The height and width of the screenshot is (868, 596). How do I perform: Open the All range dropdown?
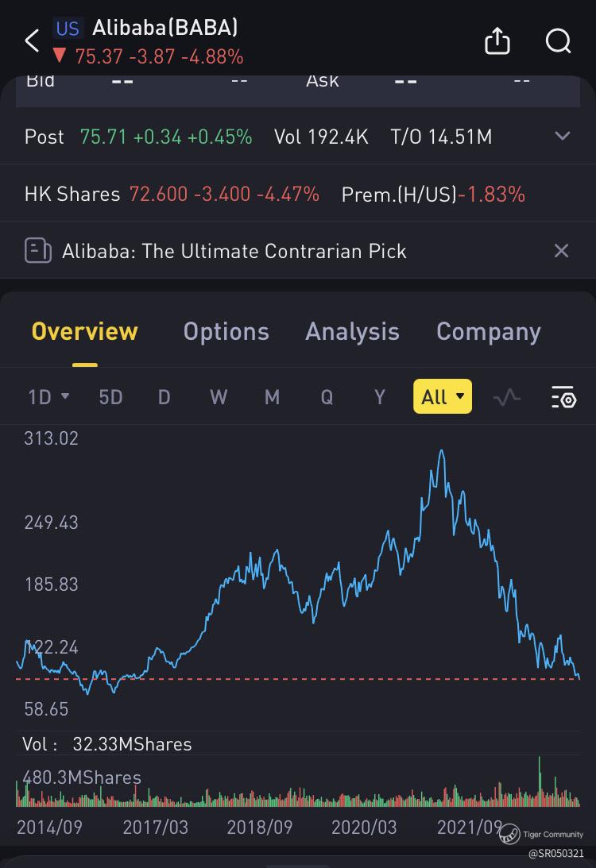tap(443, 396)
